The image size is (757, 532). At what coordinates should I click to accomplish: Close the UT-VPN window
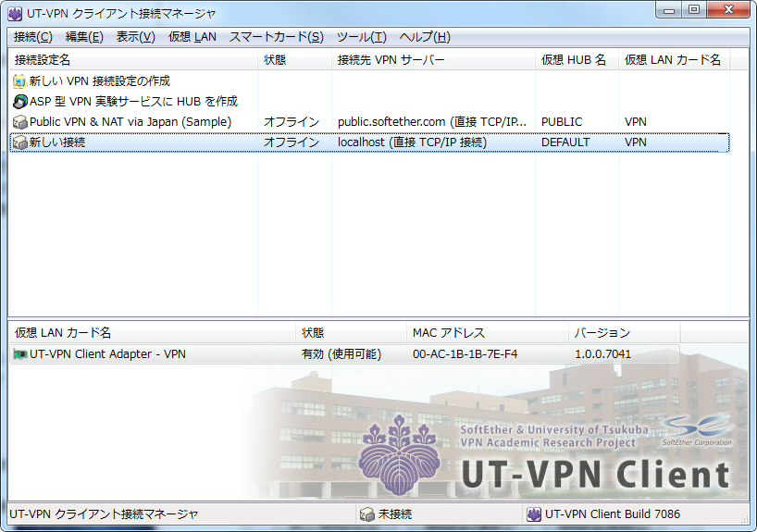tap(729, 10)
